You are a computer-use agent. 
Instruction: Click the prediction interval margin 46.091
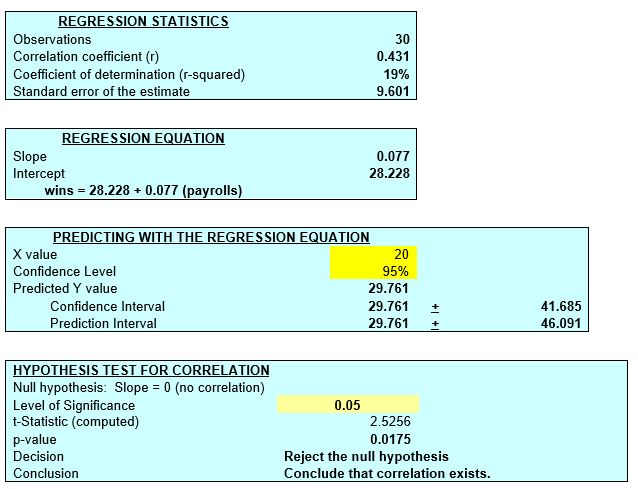point(560,323)
